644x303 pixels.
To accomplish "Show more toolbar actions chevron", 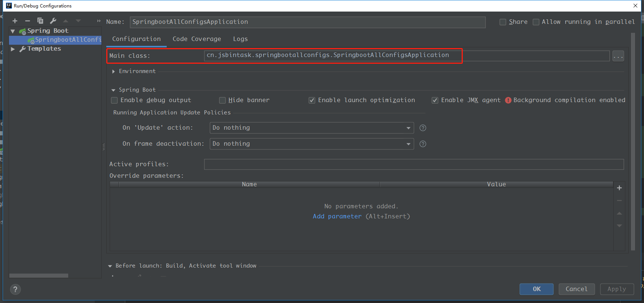I will coord(99,21).
